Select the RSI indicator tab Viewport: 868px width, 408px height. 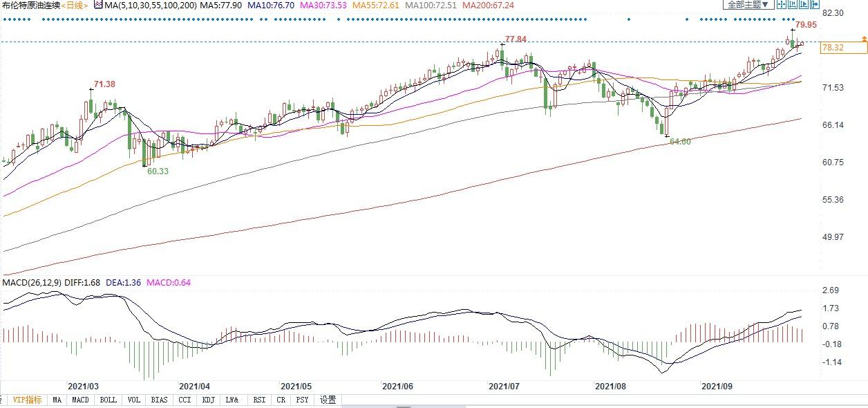pos(259,400)
